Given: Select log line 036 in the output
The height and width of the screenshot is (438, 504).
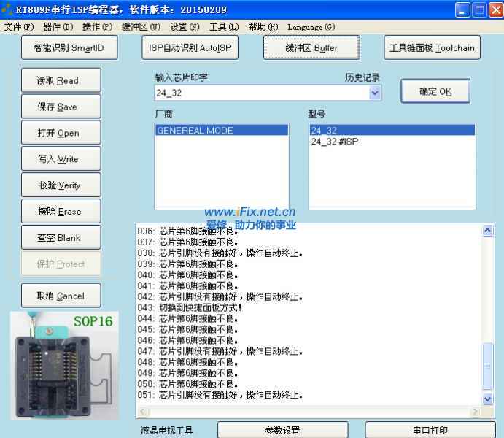Looking at the screenshot, I should [x=187, y=231].
